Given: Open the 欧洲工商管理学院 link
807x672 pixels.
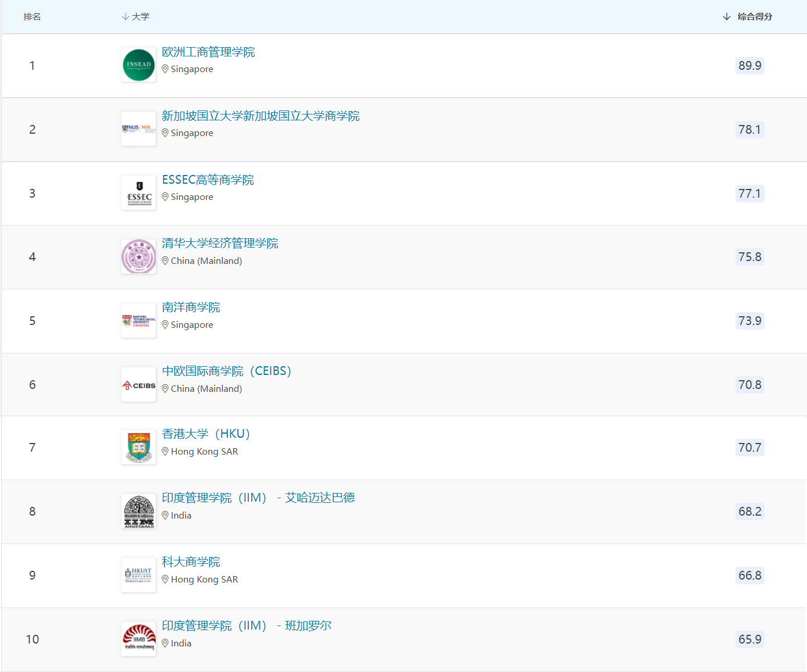Looking at the screenshot, I should pyautogui.click(x=208, y=52).
